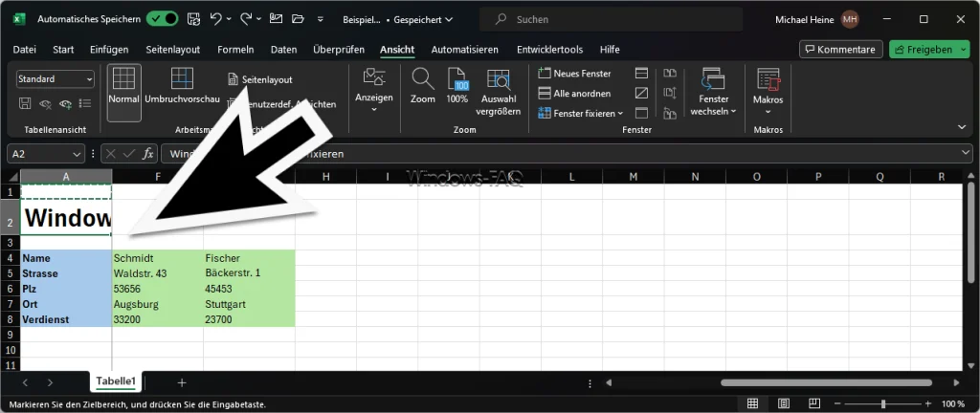
Task: Open the Undo history dropdown arrow
Action: (229, 19)
